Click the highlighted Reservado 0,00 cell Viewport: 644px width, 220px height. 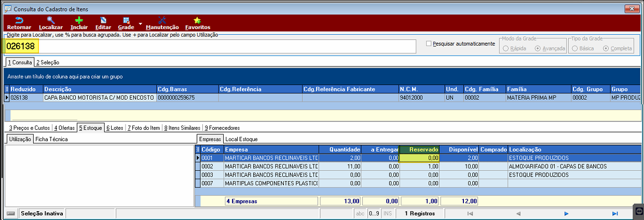point(420,158)
